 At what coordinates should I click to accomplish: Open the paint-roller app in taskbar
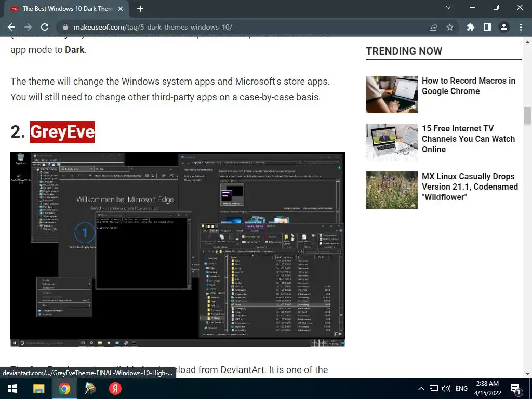coord(90,389)
